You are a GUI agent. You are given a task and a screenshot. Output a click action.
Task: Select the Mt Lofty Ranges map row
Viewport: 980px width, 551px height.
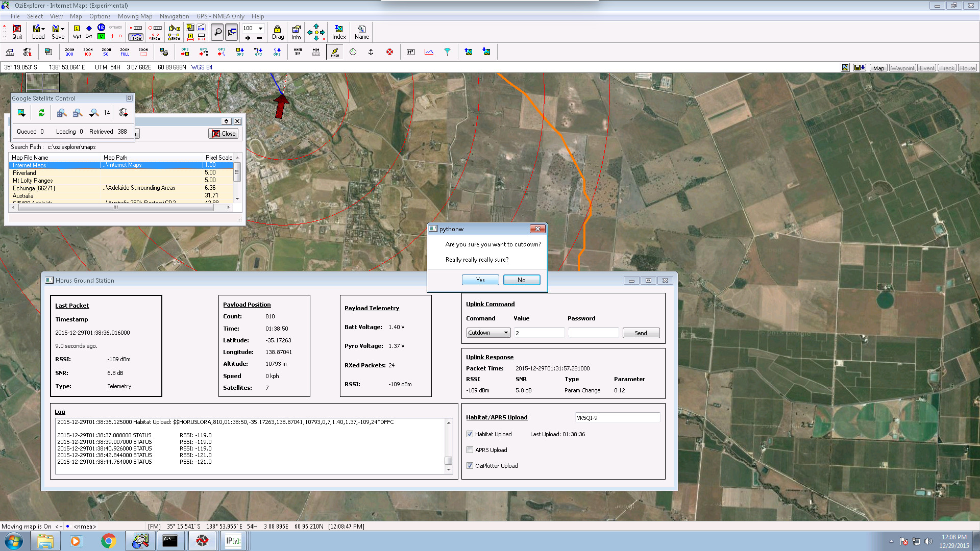coord(121,181)
